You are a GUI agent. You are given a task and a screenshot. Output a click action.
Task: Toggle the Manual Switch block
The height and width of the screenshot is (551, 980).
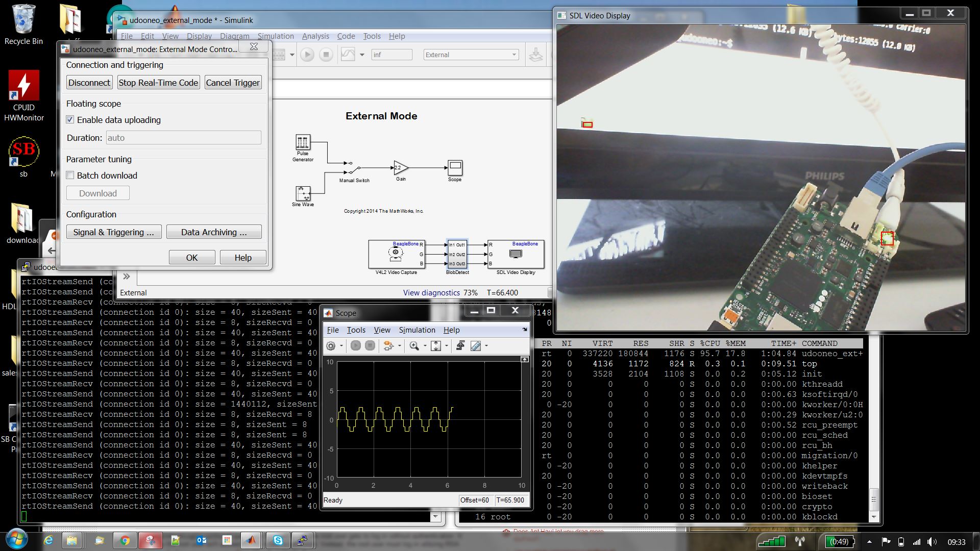[354, 167]
